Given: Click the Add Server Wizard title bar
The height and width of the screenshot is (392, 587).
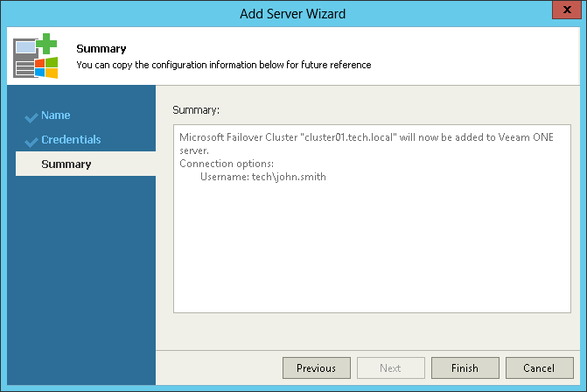Looking at the screenshot, I should pyautogui.click(x=293, y=13).
